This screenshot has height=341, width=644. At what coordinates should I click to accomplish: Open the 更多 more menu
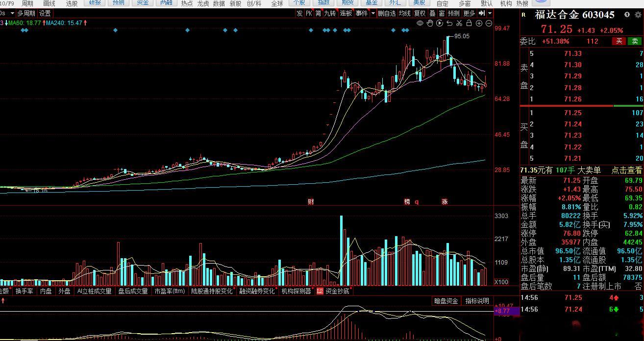tap(469, 13)
